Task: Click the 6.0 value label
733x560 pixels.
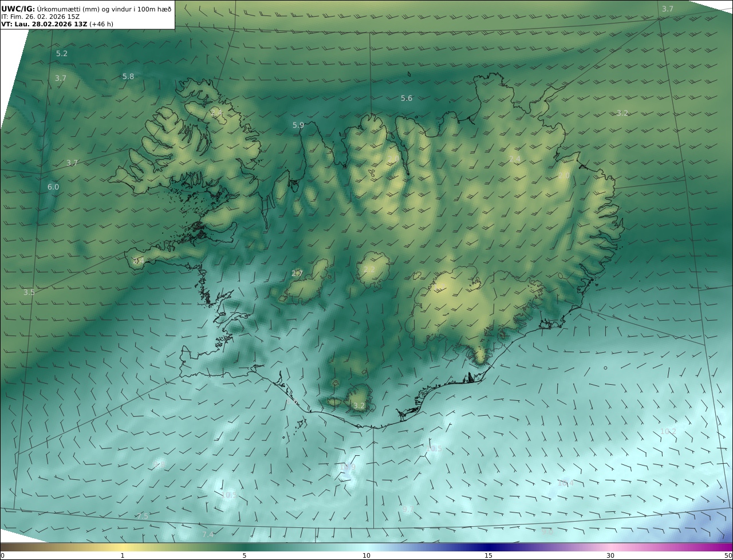Action: [53, 187]
